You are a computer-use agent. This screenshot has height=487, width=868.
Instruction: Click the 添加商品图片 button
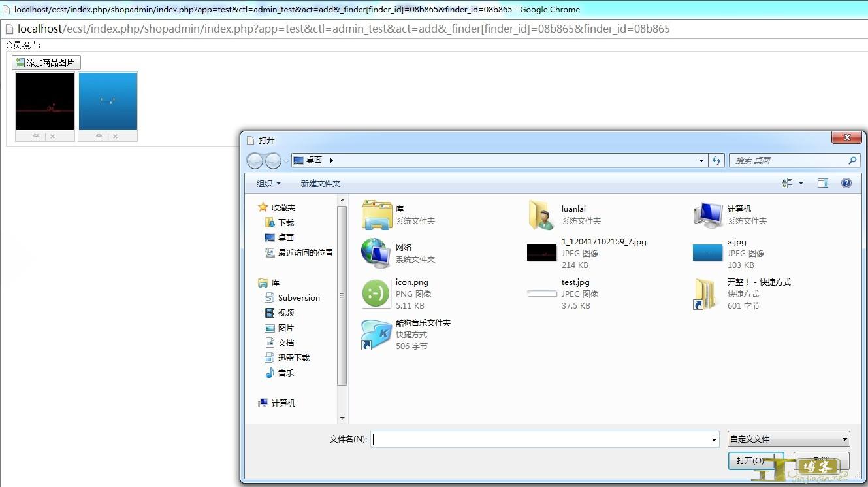coord(46,63)
